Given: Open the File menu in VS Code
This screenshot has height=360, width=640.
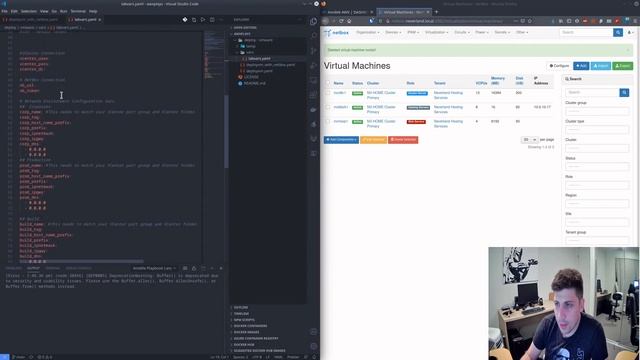Looking at the screenshot, I should 4,11.
